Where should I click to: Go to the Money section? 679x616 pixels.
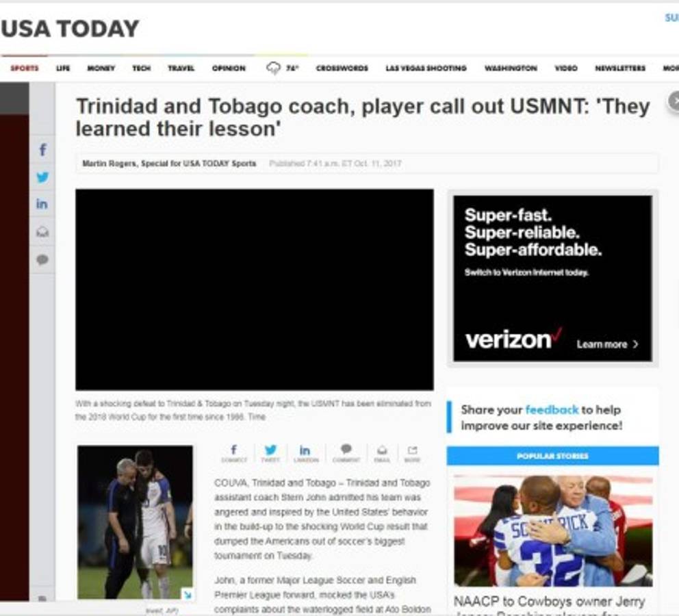[101, 68]
